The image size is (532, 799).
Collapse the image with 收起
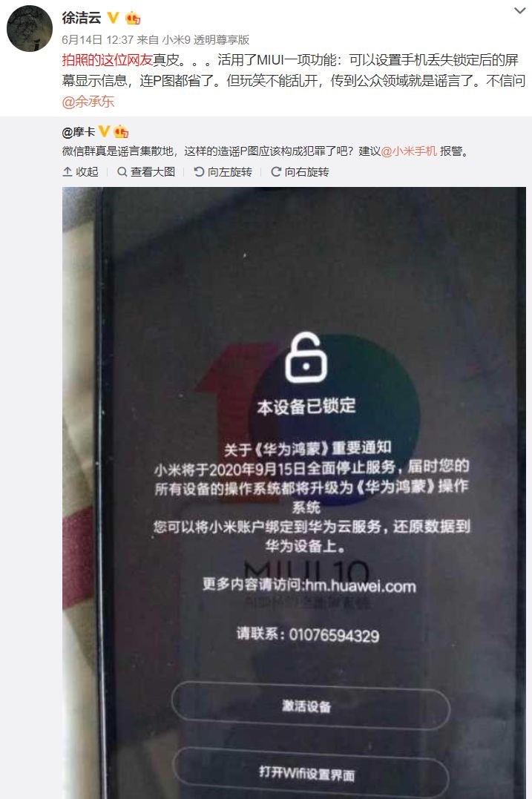point(81,171)
